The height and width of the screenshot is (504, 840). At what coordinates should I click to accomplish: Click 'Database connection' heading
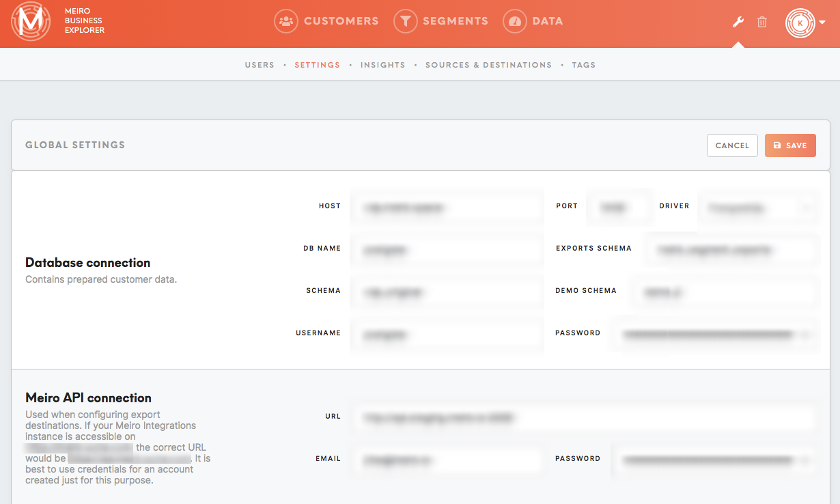click(x=88, y=263)
